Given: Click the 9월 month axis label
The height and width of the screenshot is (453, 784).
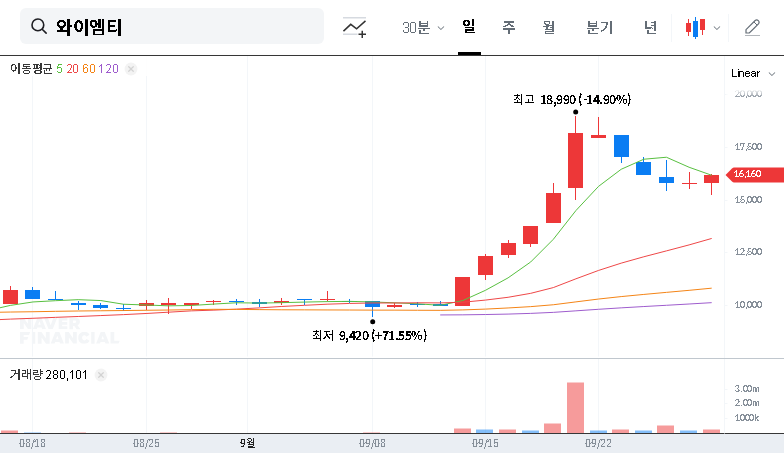Looking at the screenshot, I should pyautogui.click(x=247, y=443).
